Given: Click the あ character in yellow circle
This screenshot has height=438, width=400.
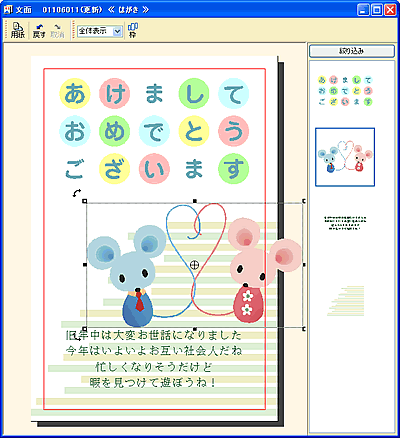Looking at the screenshot, I should click(x=75, y=93).
